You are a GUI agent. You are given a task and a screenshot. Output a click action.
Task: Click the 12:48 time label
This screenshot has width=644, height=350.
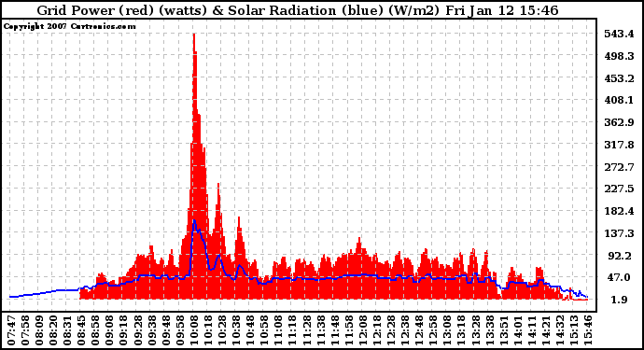[x=419, y=330]
